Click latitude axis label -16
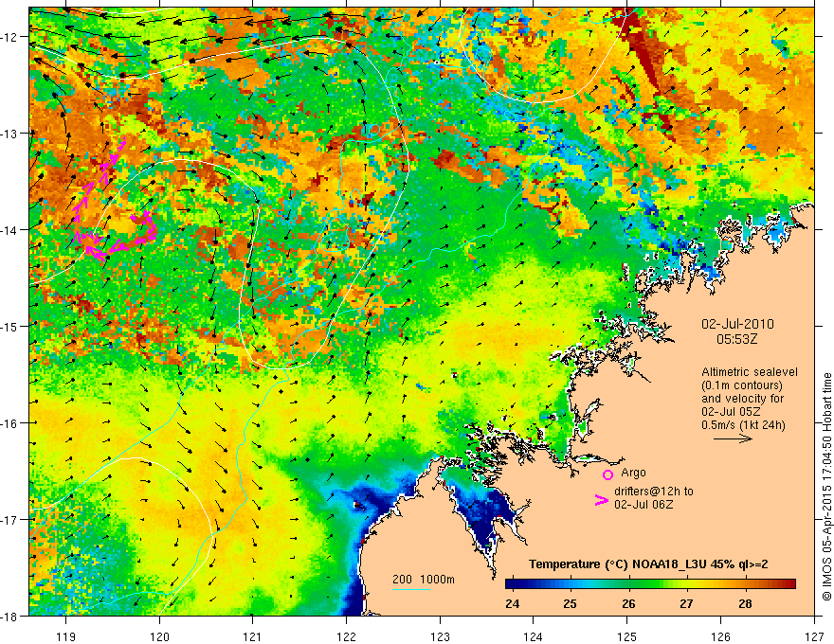Image resolution: width=834 pixels, height=644 pixels. click(10, 423)
